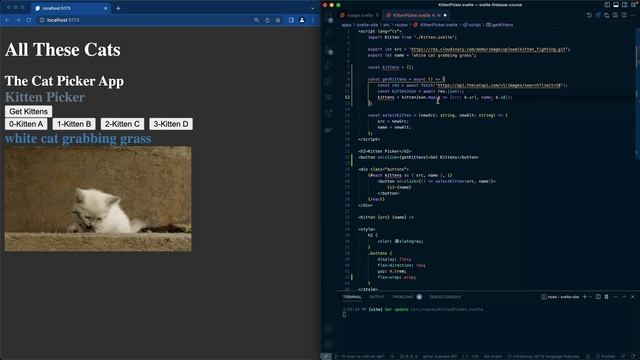Click the script breadcrumb segment

pyautogui.click(x=472, y=25)
